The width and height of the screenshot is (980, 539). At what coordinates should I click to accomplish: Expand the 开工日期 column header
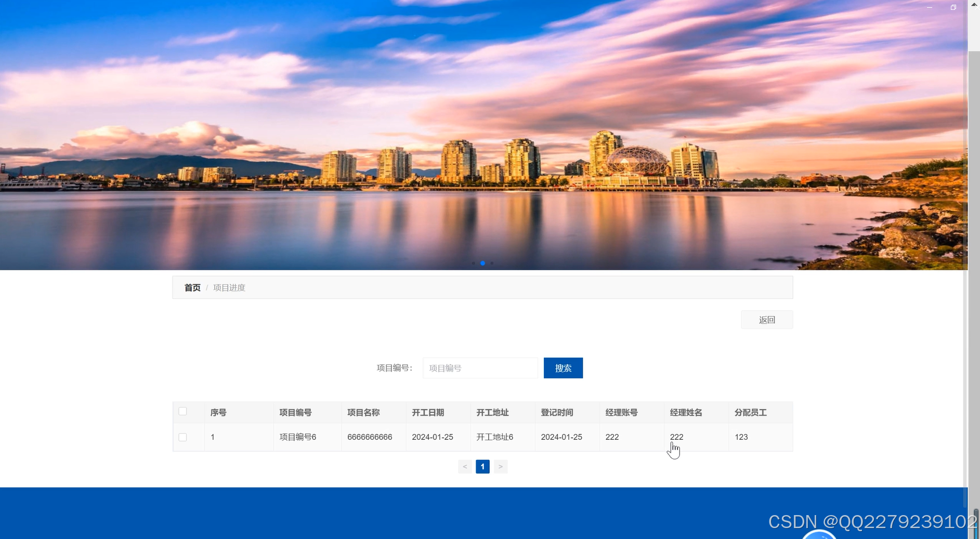point(428,412)
